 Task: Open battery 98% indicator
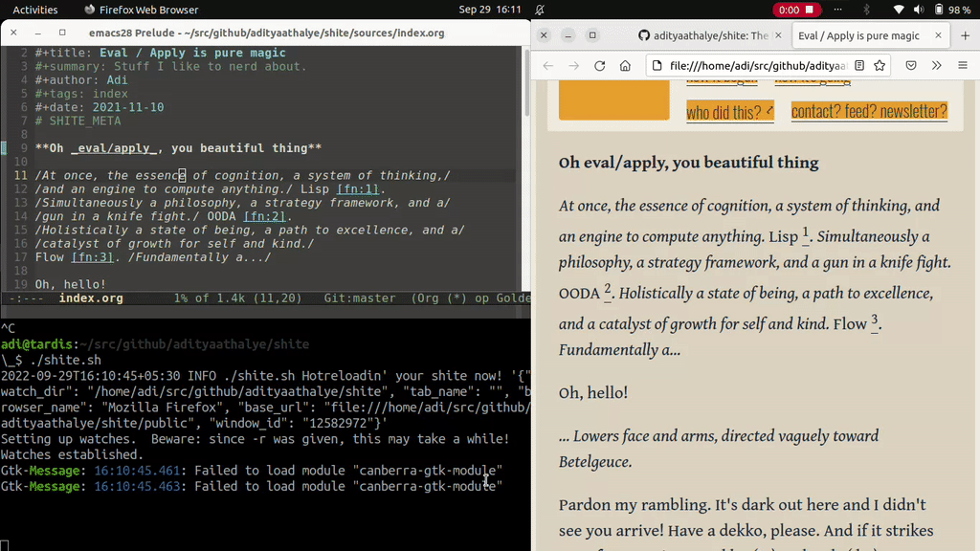(952, 10)
